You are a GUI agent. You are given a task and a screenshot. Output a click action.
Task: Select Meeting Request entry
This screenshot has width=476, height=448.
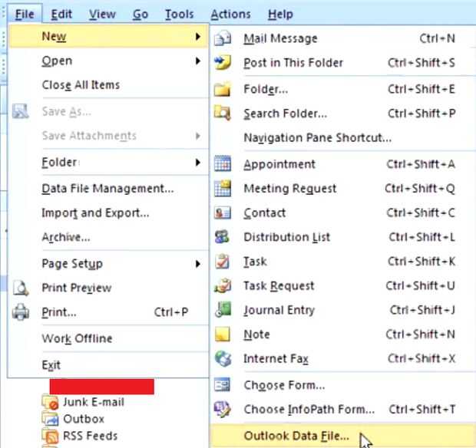tap(343, 189)
